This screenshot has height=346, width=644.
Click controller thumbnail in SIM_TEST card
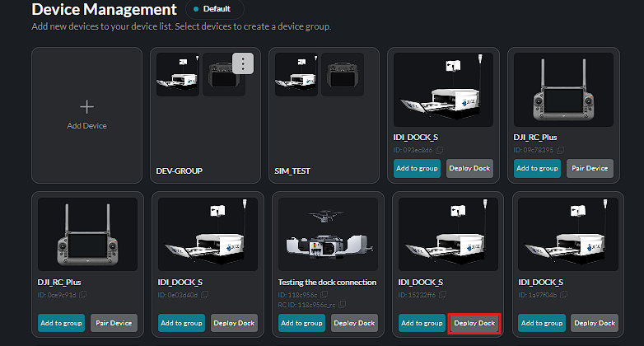pos(343,74)
